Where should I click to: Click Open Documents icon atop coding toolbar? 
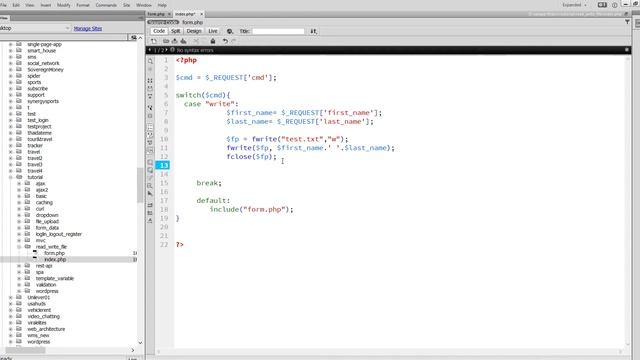pos(150,61)
